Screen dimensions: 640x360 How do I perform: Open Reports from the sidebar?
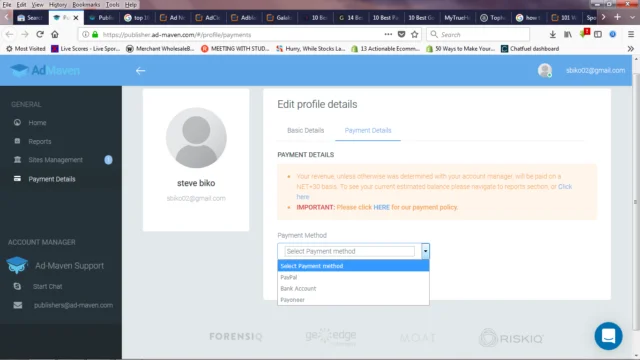pyautogui.click(x=40, y=141)
